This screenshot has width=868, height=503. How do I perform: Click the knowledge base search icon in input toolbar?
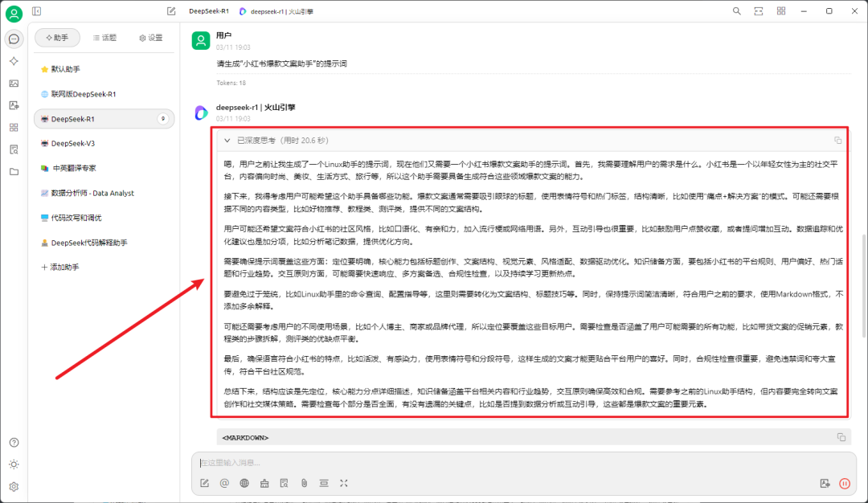tap(284, 483)
